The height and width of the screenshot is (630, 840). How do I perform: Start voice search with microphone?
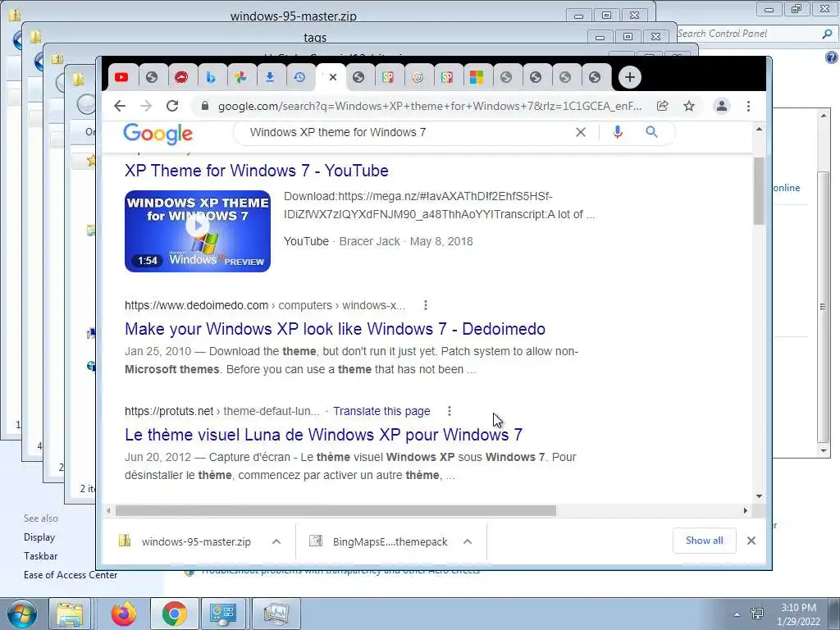618,132
